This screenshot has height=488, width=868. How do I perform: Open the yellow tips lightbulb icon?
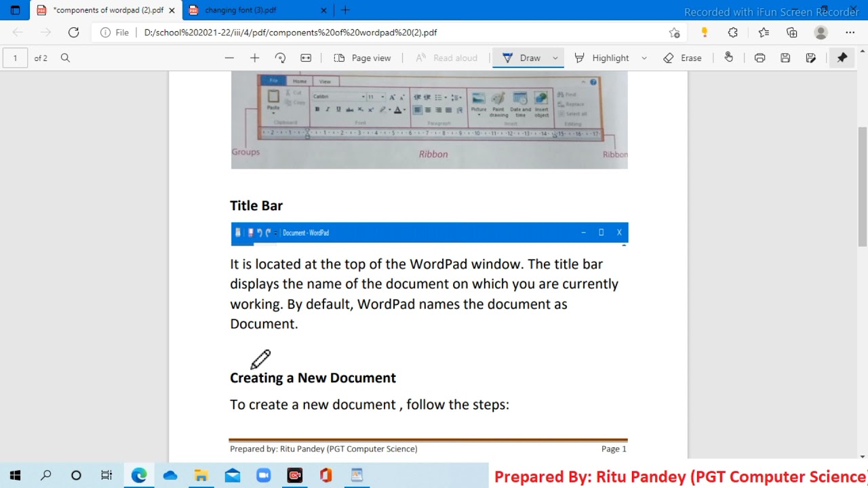tap(704, 32)
